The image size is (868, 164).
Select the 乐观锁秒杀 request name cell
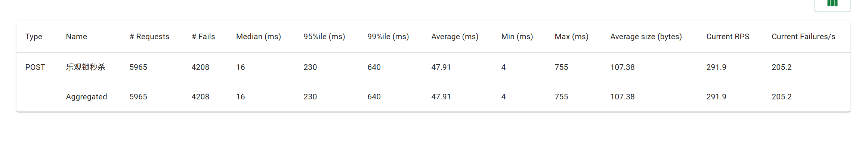tap(86, 67)
